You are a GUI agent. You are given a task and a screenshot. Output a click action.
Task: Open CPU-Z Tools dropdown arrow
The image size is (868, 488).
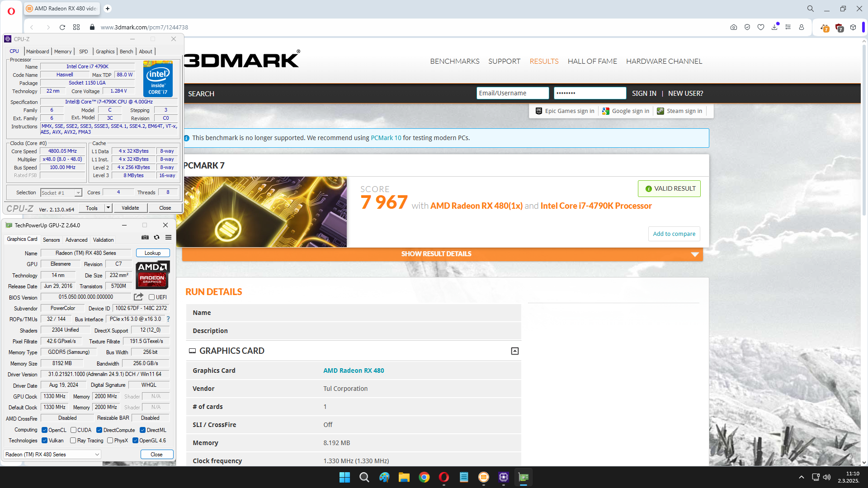click(x=108, y=208)
